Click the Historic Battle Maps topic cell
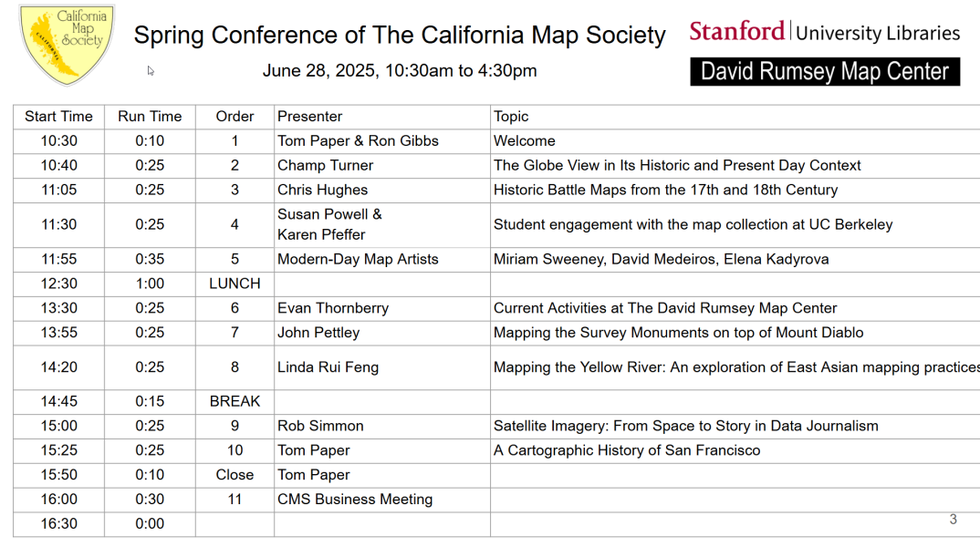The image size is (980, 547). click(x=735, y=190)
